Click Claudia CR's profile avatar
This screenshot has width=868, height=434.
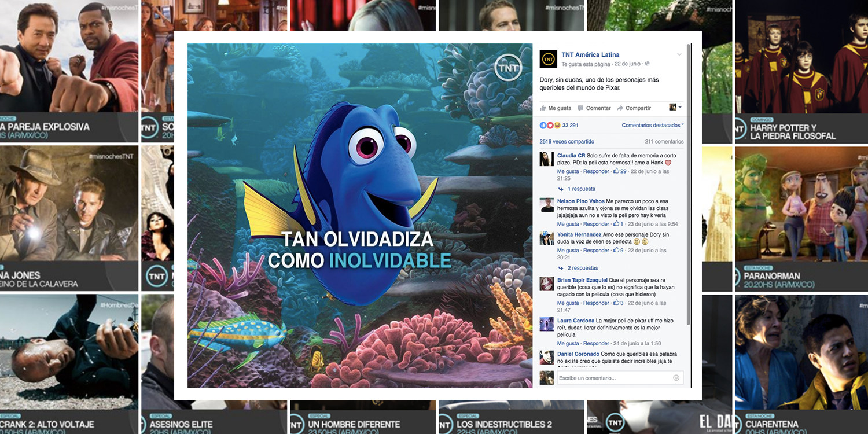[547, 159]
